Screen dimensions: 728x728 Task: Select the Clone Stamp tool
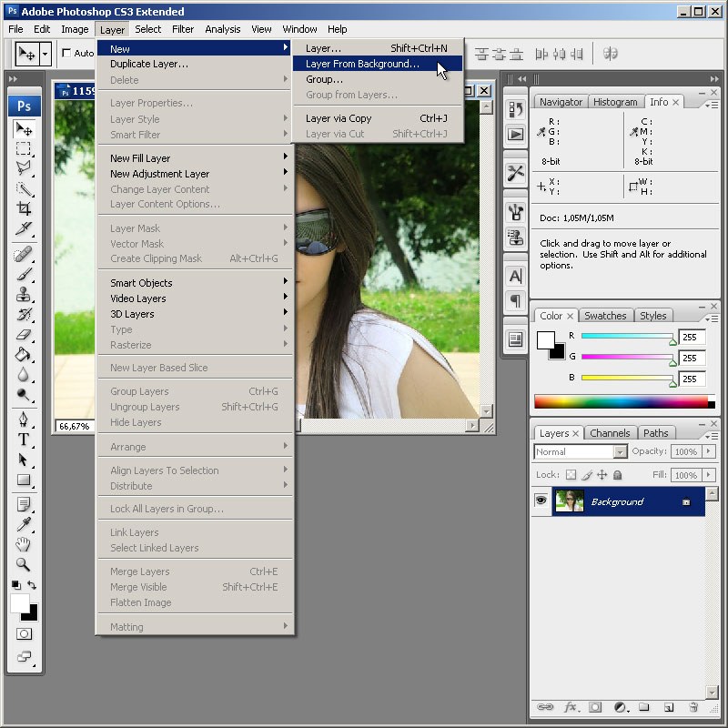(24, 294)
